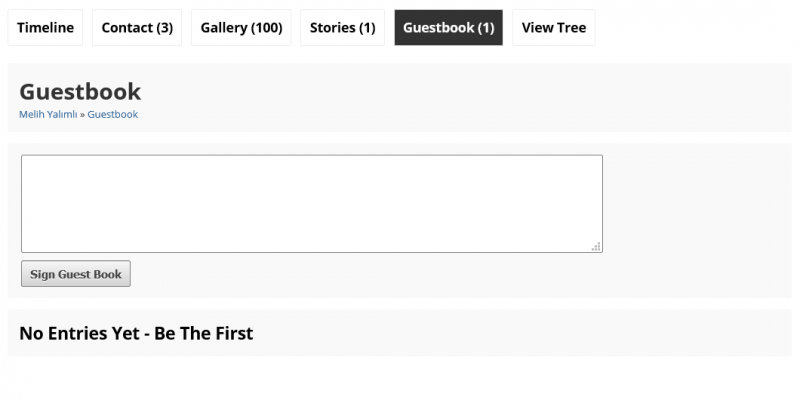The width and height of the screenshot is (800, 400).
Task: Select the active Guestbook (1) tab
Action: [448, 28]
